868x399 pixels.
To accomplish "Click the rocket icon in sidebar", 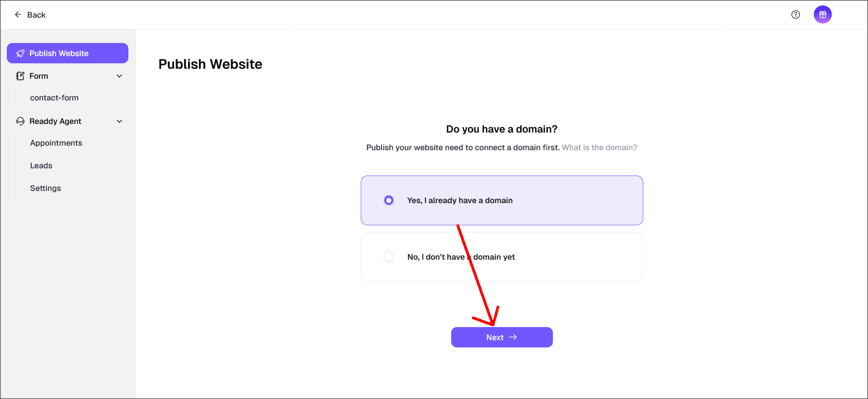I will 20,53.
